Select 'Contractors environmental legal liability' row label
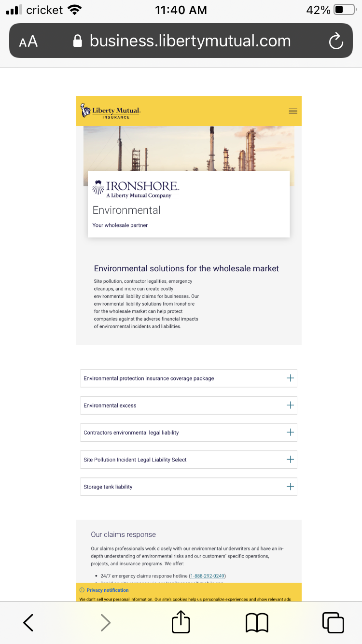This screenshot has width=362, height=644. tap(131, 433)
